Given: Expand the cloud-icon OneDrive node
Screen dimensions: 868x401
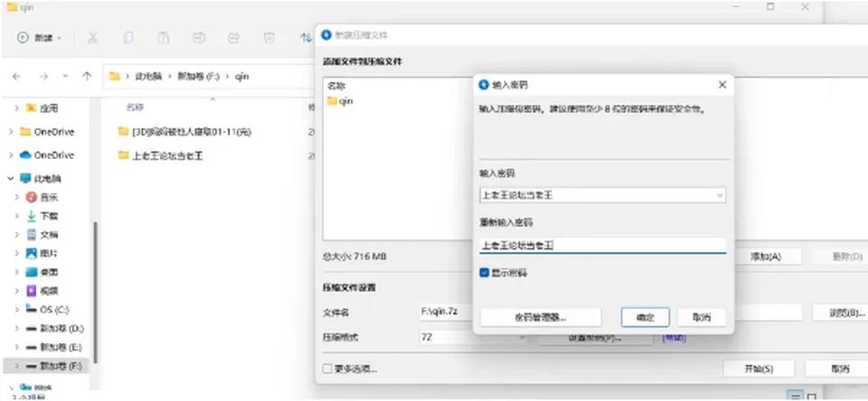Looking at the screenshot, I should [11, 154].
